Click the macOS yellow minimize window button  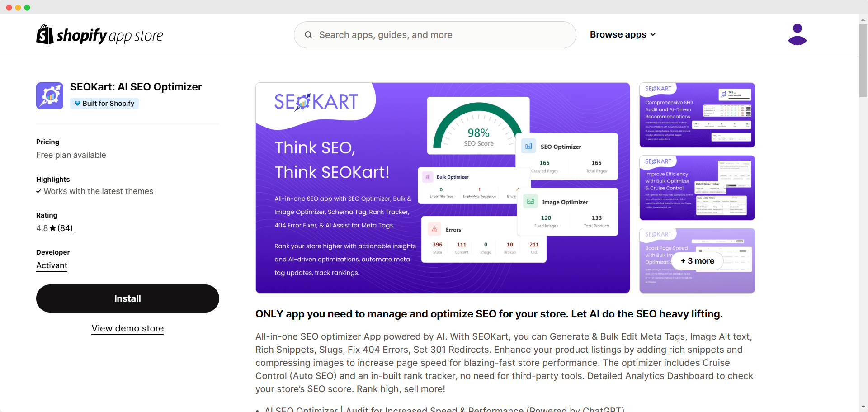18,8
